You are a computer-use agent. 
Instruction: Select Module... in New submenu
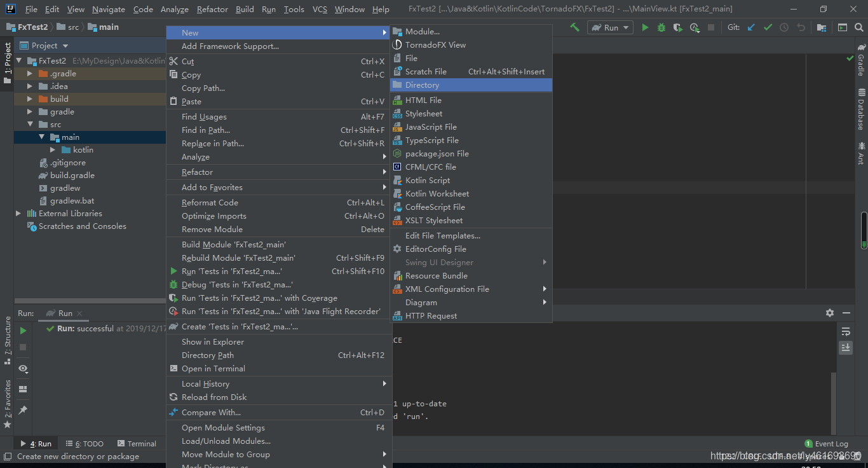point(471,32)
